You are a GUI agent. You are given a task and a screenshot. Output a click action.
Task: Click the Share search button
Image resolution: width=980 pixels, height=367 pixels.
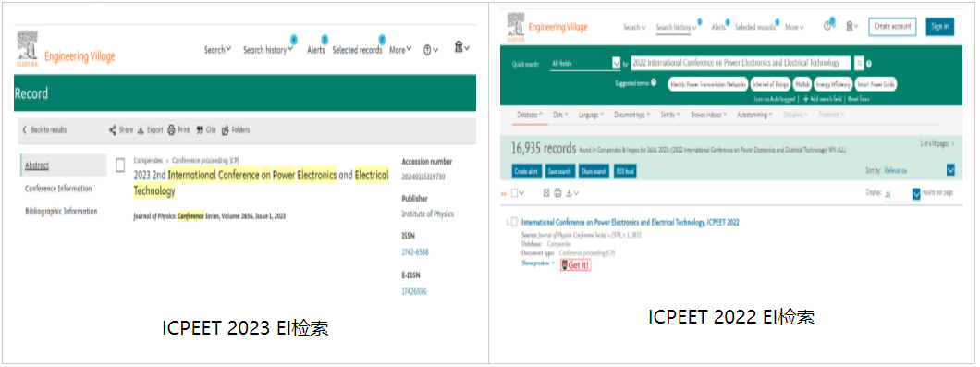(x=594, y=171)
